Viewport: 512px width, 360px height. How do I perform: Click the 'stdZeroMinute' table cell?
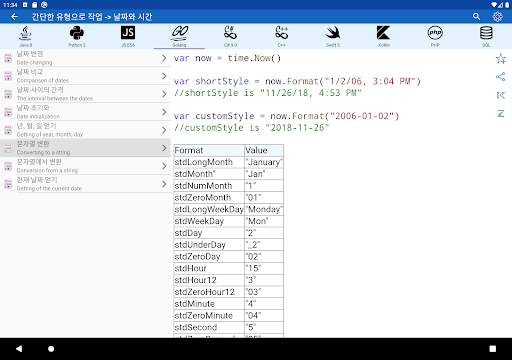coord(209,316)
